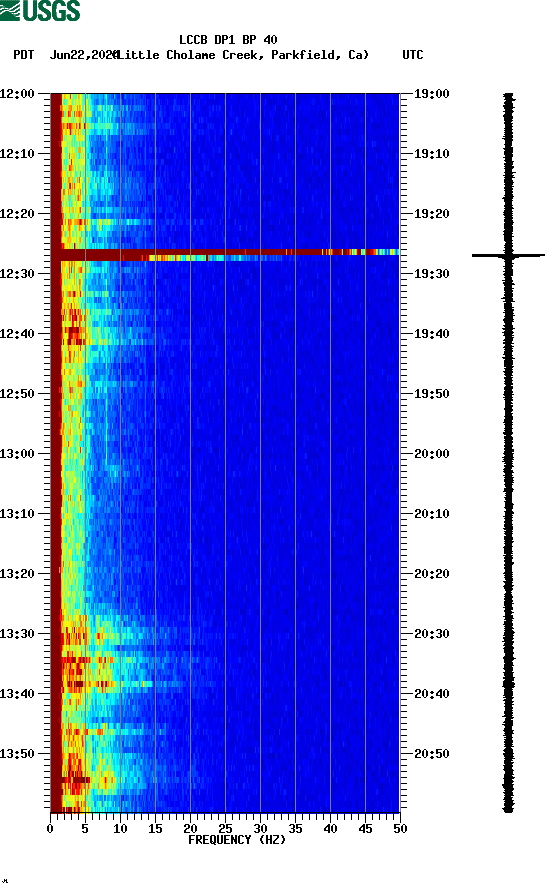Click the '13:20' PDT time label
This screenshot has width=552, height=892.
(17, 573)
